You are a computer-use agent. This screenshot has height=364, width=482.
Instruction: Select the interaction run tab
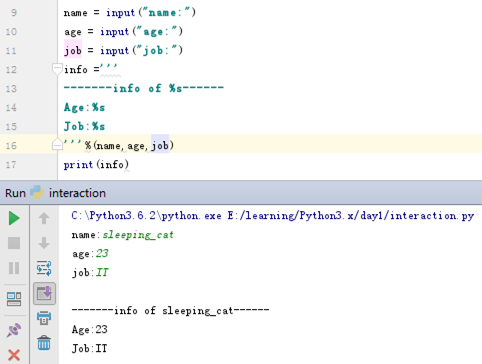point(77,193)
